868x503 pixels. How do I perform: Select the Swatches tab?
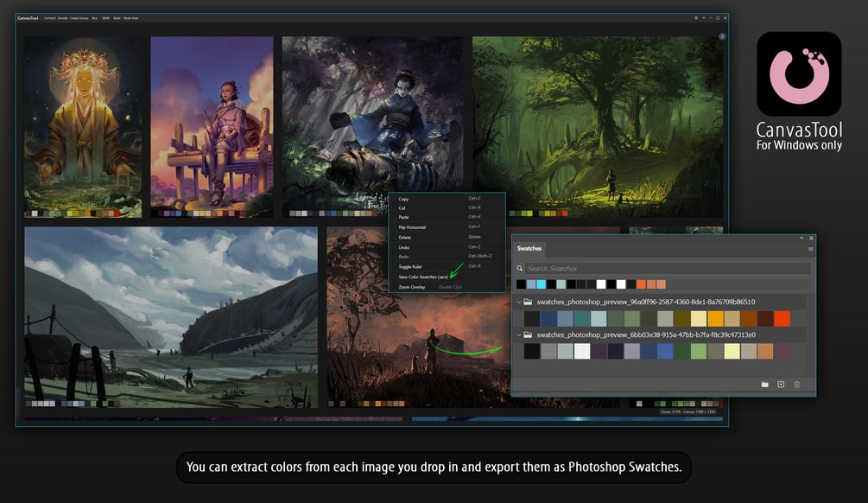(529, 249)
